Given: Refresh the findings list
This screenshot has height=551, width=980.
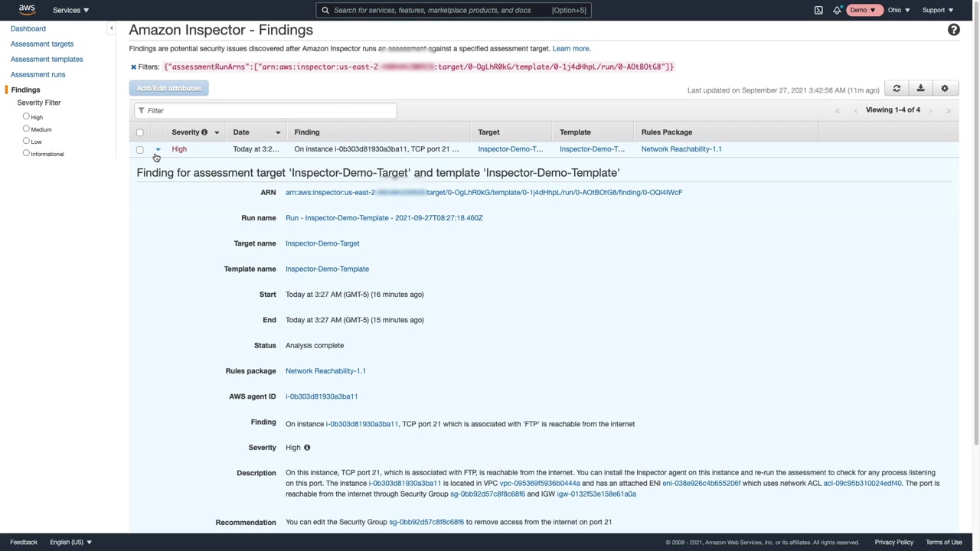Looking at the screenshot, I should [897, 89].
